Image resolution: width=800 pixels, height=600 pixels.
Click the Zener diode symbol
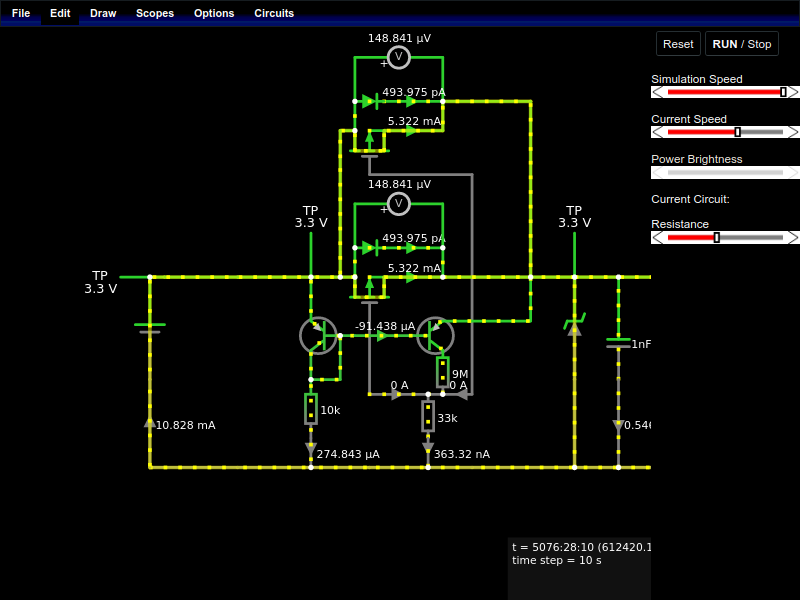click(574, 326)
